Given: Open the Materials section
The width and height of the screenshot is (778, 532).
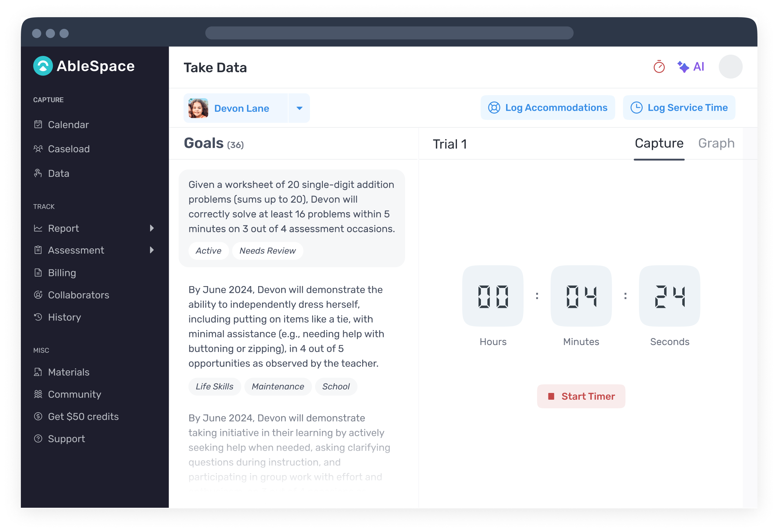Looking at the screenshot, I should pyautogui.click(x=69, y=372).
